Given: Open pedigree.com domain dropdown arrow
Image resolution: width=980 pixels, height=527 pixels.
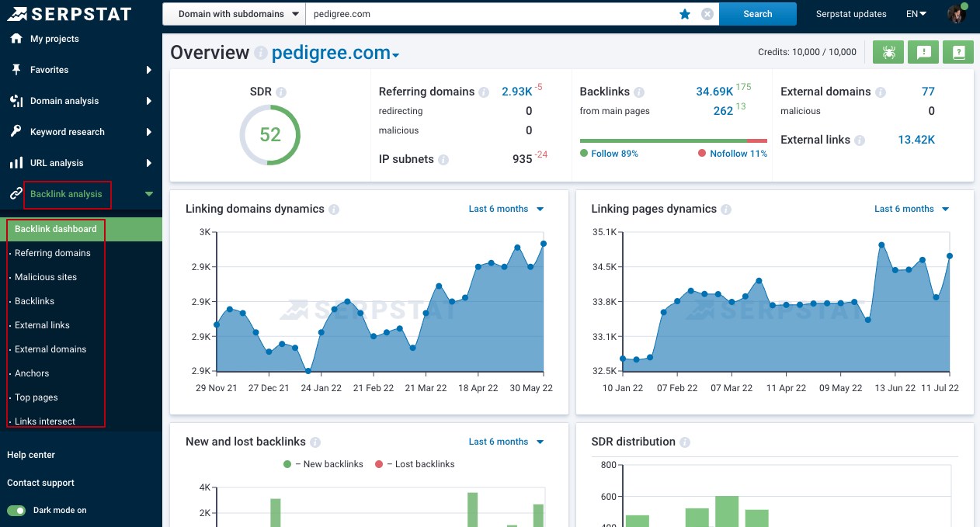Looking at the screenshot, I should coord(396,55).
